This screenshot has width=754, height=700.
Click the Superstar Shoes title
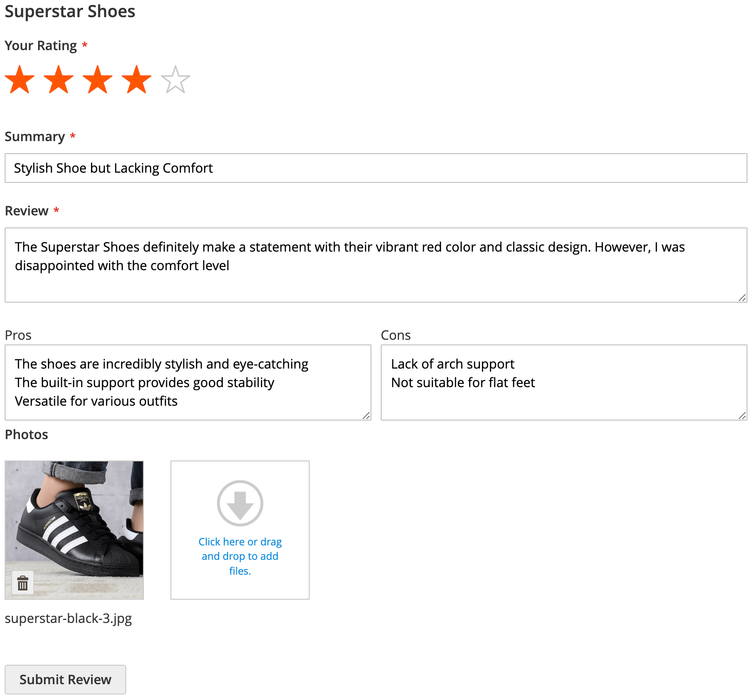pyautogui.click(x=70, y=11)
